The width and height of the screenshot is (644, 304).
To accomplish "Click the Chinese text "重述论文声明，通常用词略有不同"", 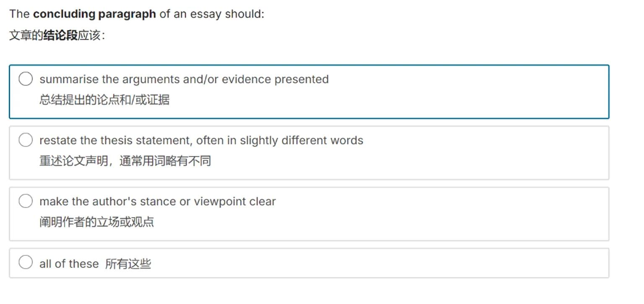I will coord(125,161).
